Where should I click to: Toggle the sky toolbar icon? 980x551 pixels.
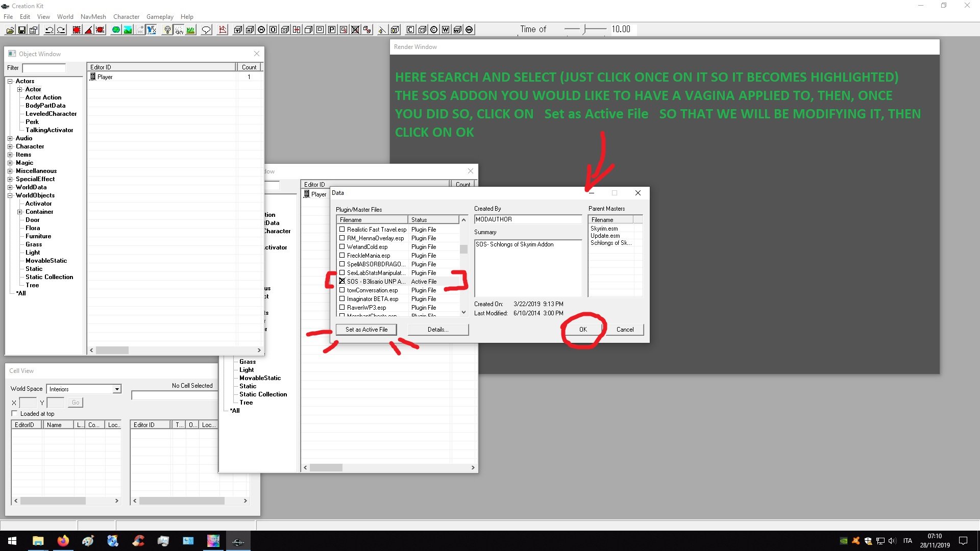[179, 30]
